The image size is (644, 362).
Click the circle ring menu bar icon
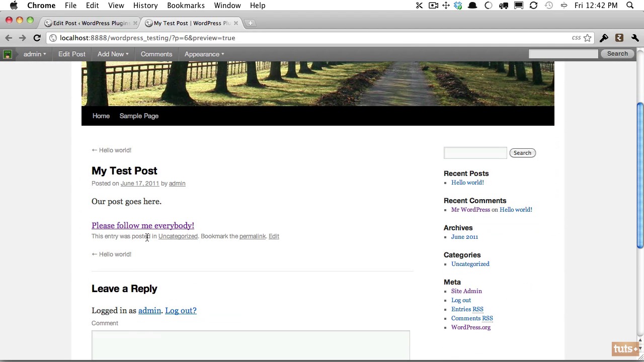click(x=488, y=6)
